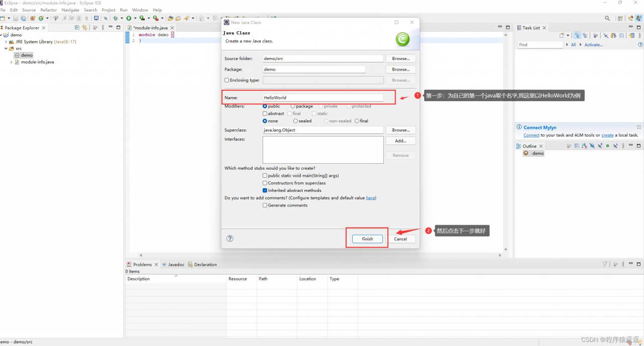This screenshot has height=346, width=644.
Task: Open the Refactor menu
Action: coord(49,10)
